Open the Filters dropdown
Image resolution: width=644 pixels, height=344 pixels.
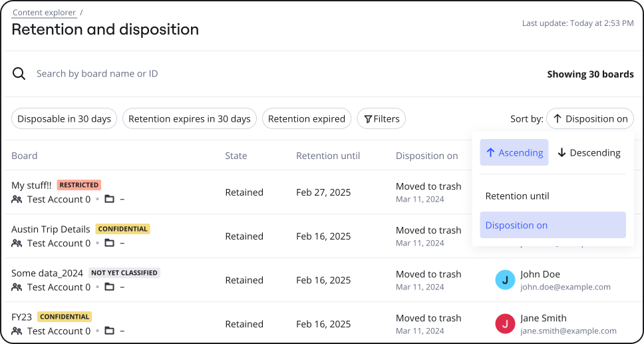(x=381, y=119)
